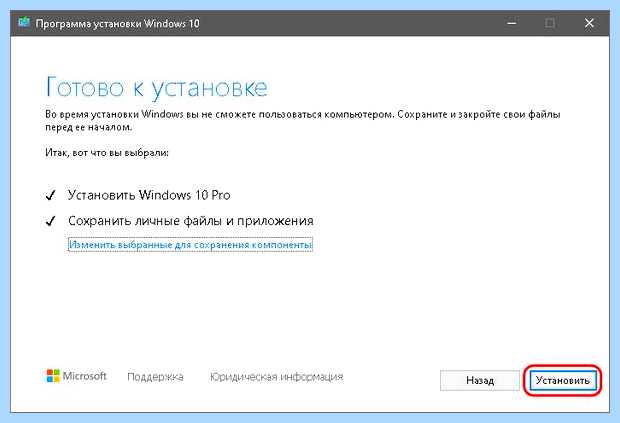The image size is (620, 423).
Task: Click the title Программа установки Windows 10
Action: coord(117,24)
